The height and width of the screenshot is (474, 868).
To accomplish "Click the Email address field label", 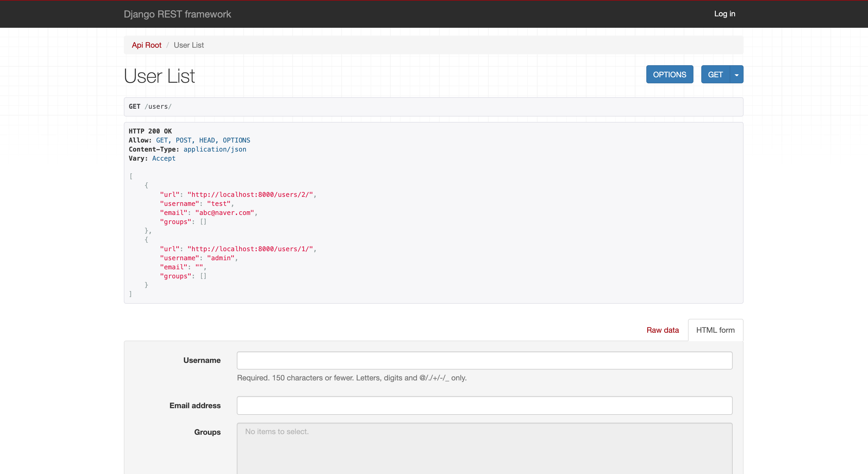I will click(195, 405).
